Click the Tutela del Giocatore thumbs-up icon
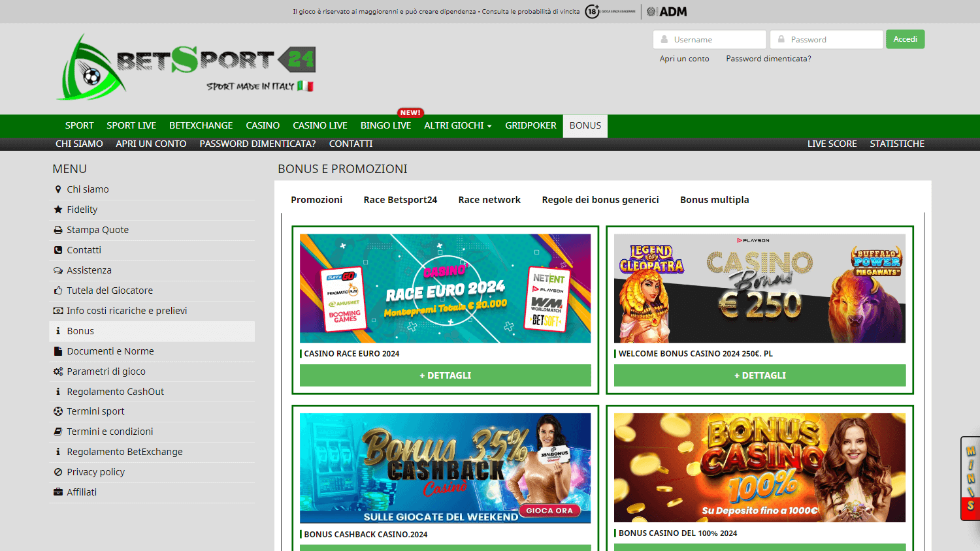Image resolution: width=980 pixels, height=551 pixels. pos(58,291)
